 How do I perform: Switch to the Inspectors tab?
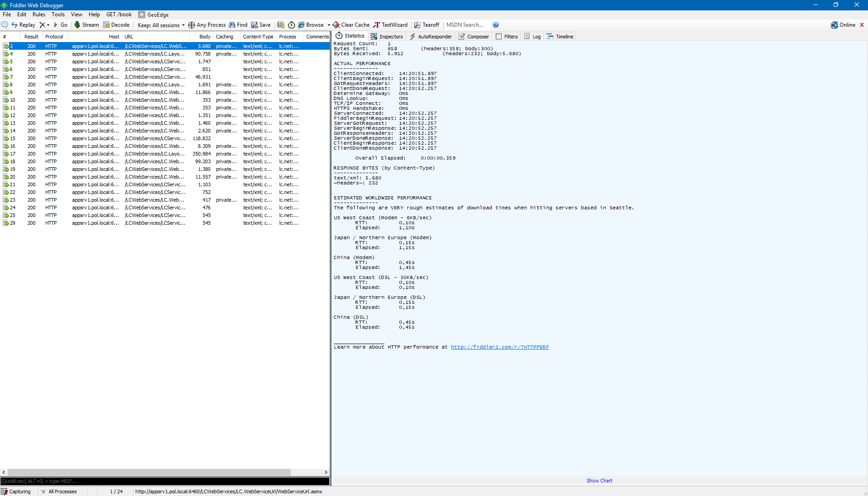tap(387, 37)
